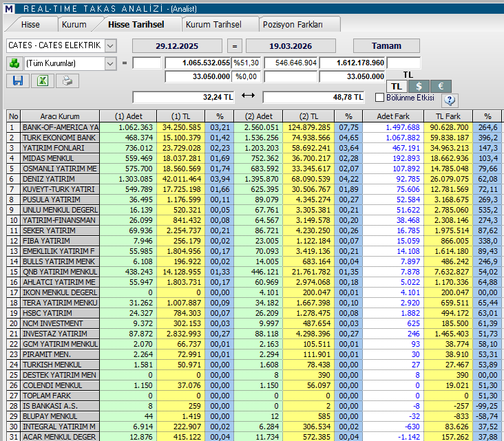Viewport: 504px width, 441px height.
Task: Sort by (2) TL column header
Action: 308,116
